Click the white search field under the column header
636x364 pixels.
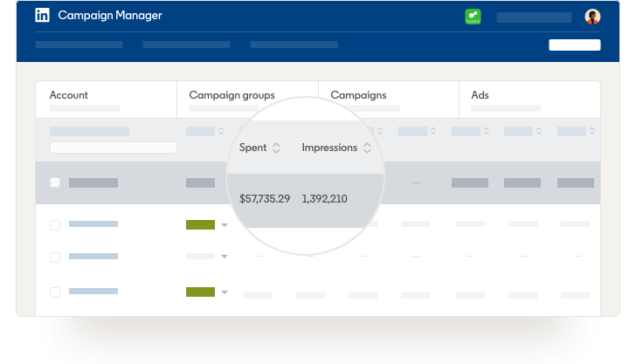click(x=114, y=148)
